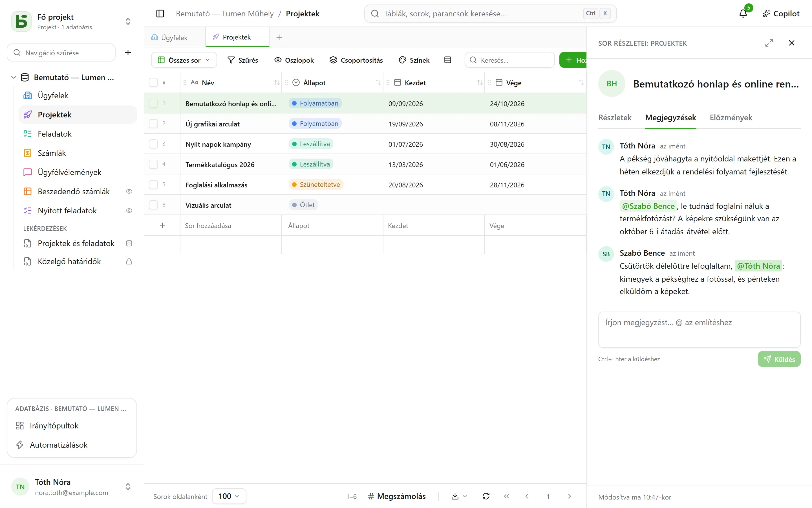
Task: Check the Foglalási alkalmazás row checkbox
Action: pos(153,185)
